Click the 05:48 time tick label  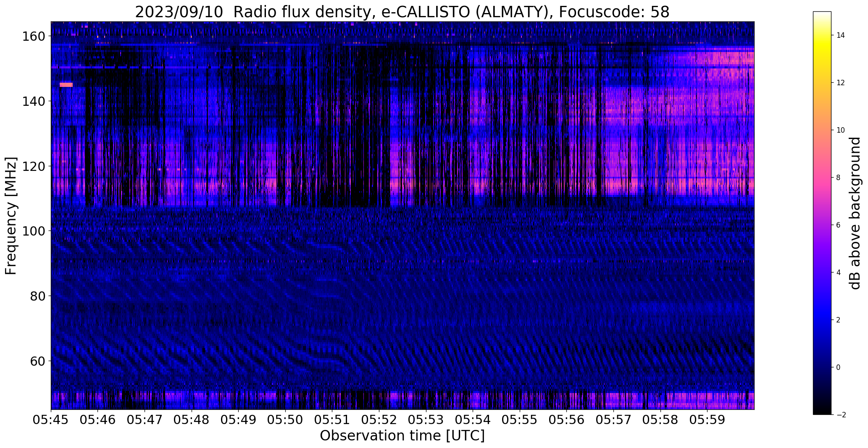click(x=192, y=420)
